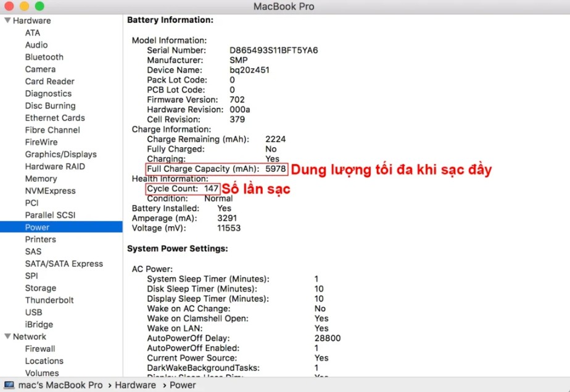Click the laptop icon in the breadcrumb bar
570x392 pixels.
10,385
